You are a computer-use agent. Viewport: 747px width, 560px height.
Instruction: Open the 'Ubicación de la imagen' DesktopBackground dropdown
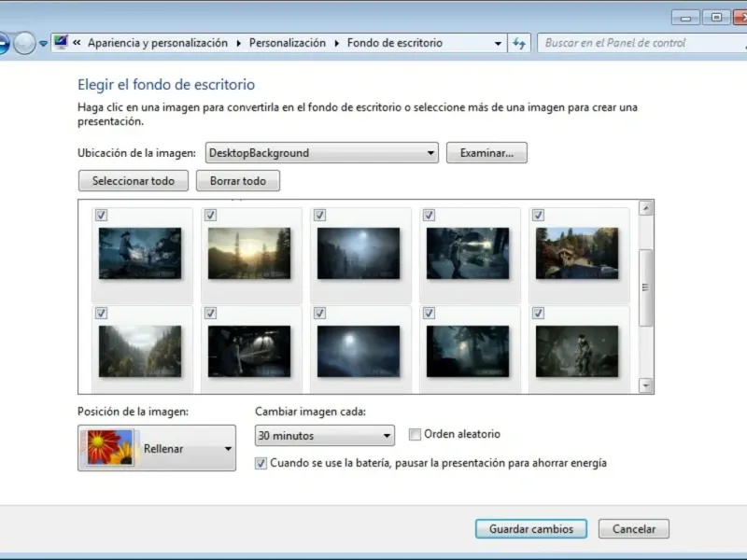coord(322,153)
